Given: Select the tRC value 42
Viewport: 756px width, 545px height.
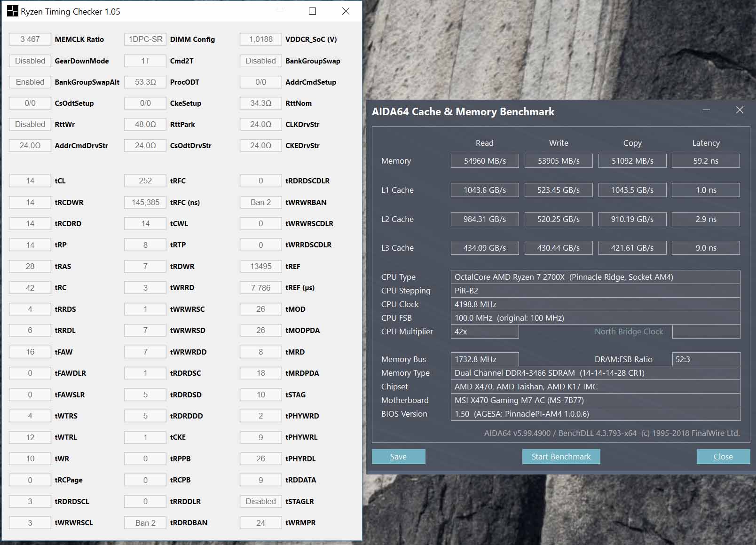Looking at the screenshot, I should [x=30, y=288].
